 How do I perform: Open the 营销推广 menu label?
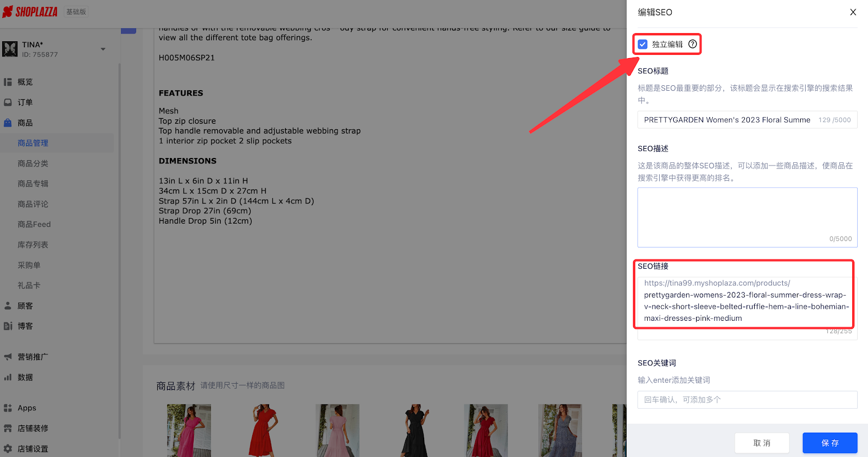33,357
